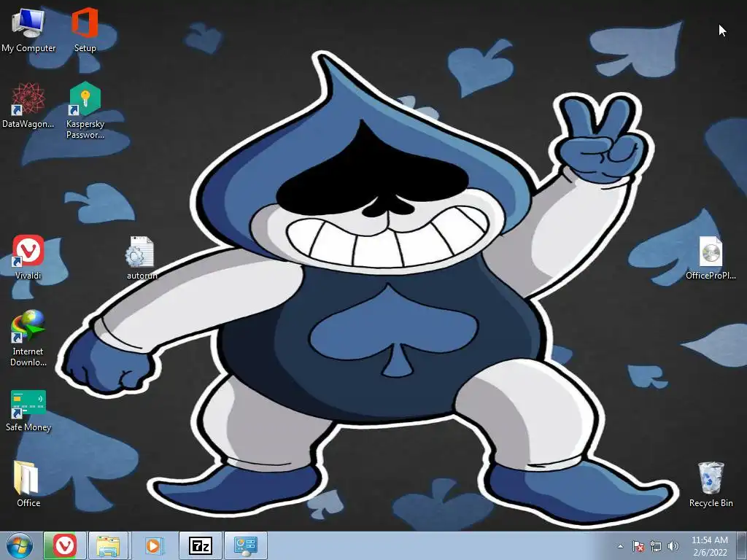Select the My Computer desktop icon
Viewport: 747px width, 560px height.
28,30
